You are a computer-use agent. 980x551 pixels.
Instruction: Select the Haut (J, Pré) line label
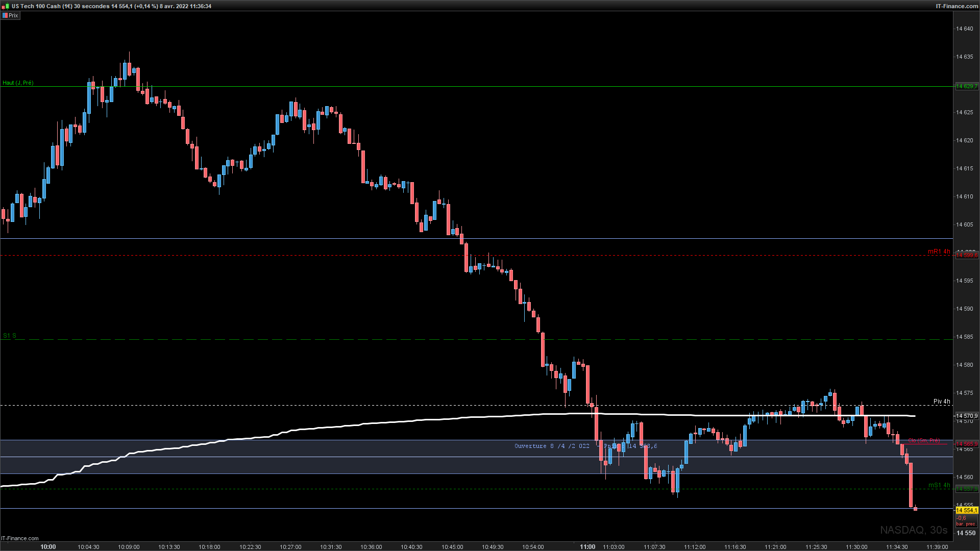18,83
